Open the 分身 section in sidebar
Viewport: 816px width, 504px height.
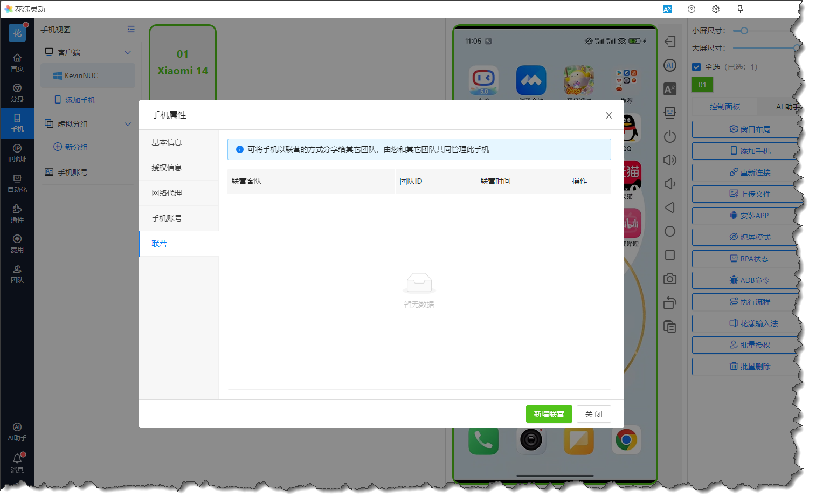pyautogui.click(x=17, y=93)
